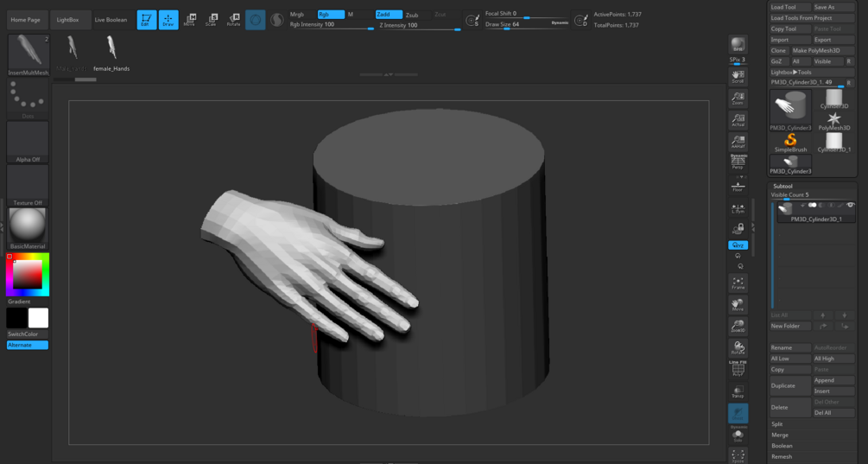Toggle the Floor grid
868x464 pixels.
tap(738, 186)
